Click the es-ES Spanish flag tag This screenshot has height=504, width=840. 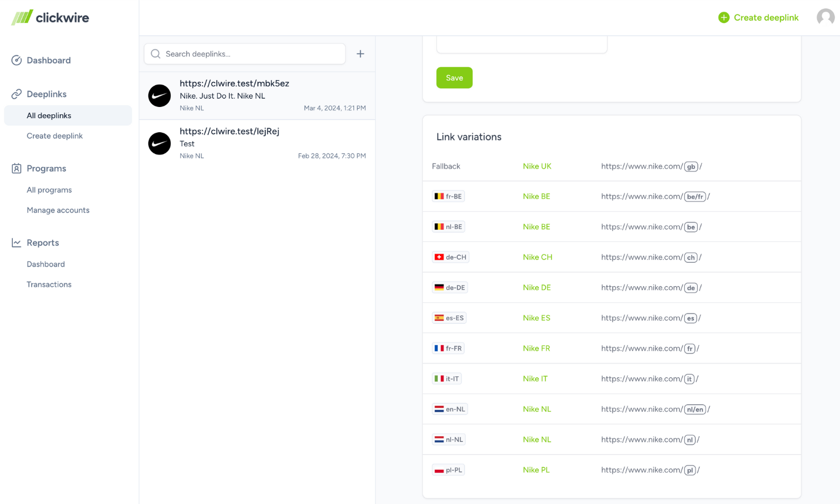[x=450, y=318]
